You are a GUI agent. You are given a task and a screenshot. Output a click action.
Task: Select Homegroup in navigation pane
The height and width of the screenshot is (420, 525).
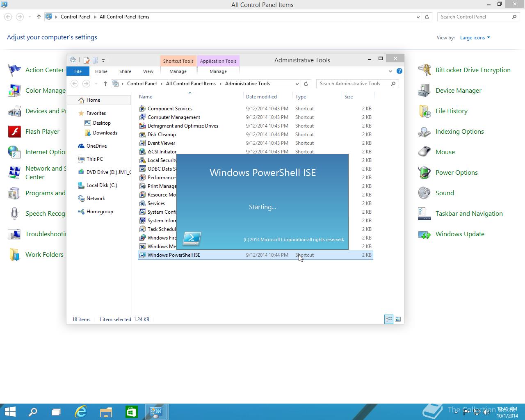tap(100, 212)
